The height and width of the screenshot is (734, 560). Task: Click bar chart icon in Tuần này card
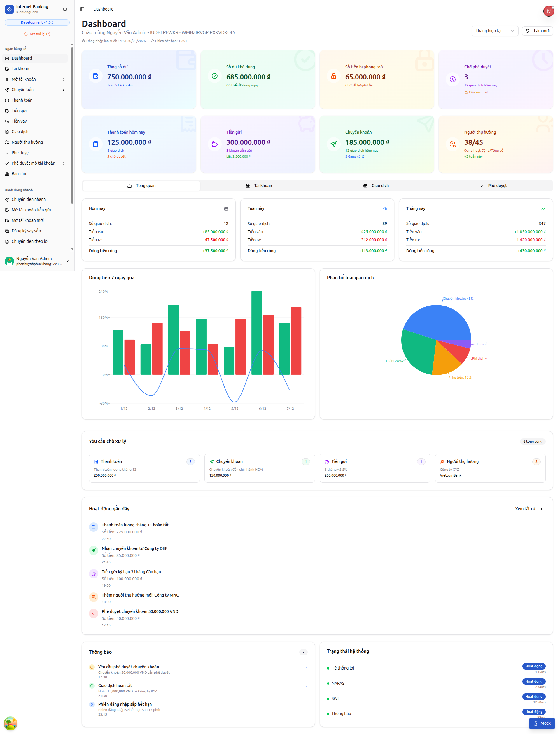coord(385,209)
